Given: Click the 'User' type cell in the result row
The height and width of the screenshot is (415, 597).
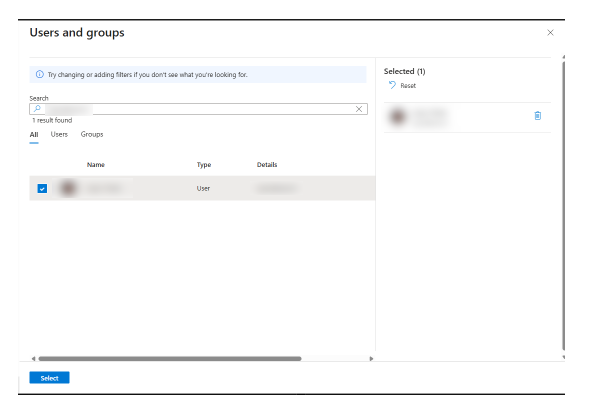Looking at the screenshot, I should click(203, 188).
